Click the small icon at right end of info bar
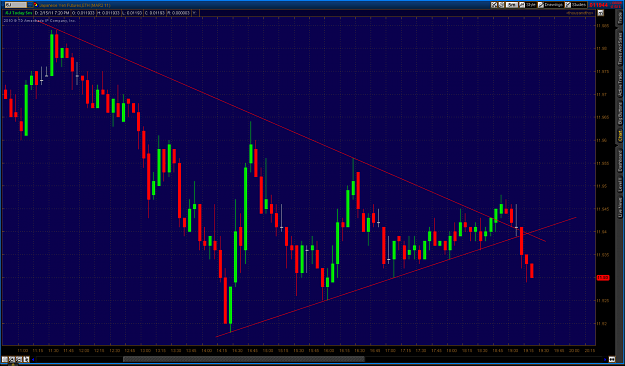Image resolution: width=625 pixels, height=366 pixels. [600, 13]
